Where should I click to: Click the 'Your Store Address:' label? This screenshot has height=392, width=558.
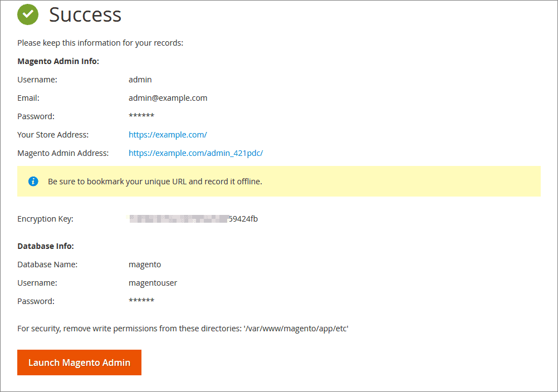(x=53, y=135)
